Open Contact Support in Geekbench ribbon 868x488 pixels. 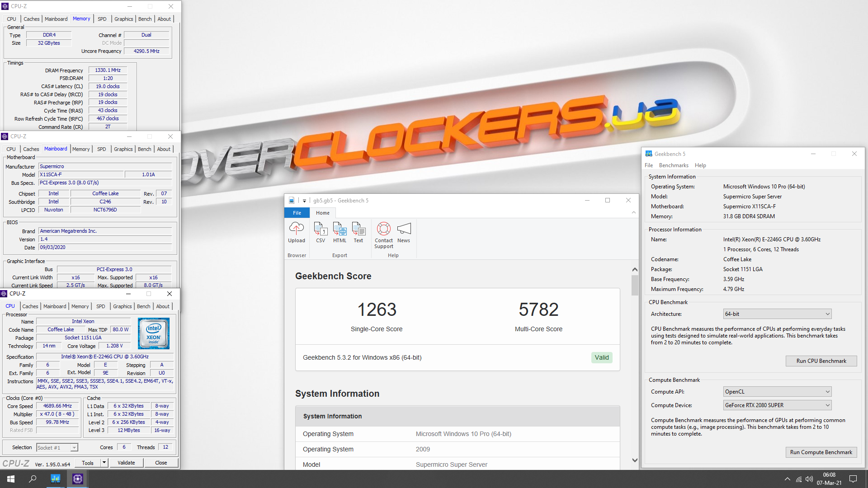(384, 235)
